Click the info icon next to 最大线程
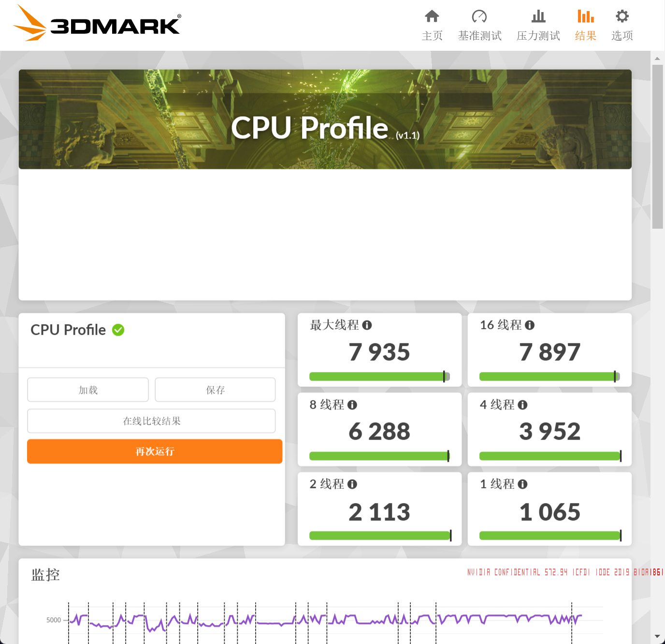 pos(367,325)
